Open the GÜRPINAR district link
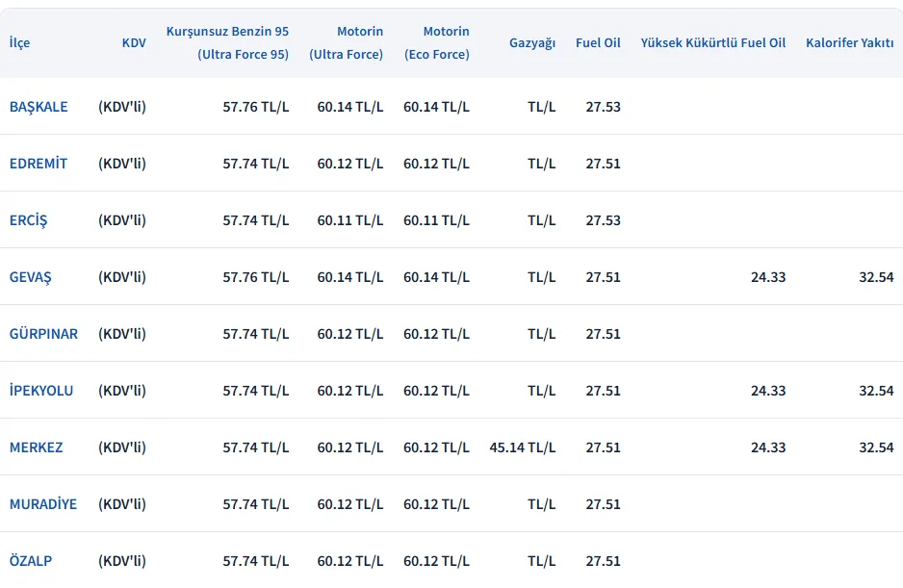This screenshot has width=903, height=588. pos(43,334)
